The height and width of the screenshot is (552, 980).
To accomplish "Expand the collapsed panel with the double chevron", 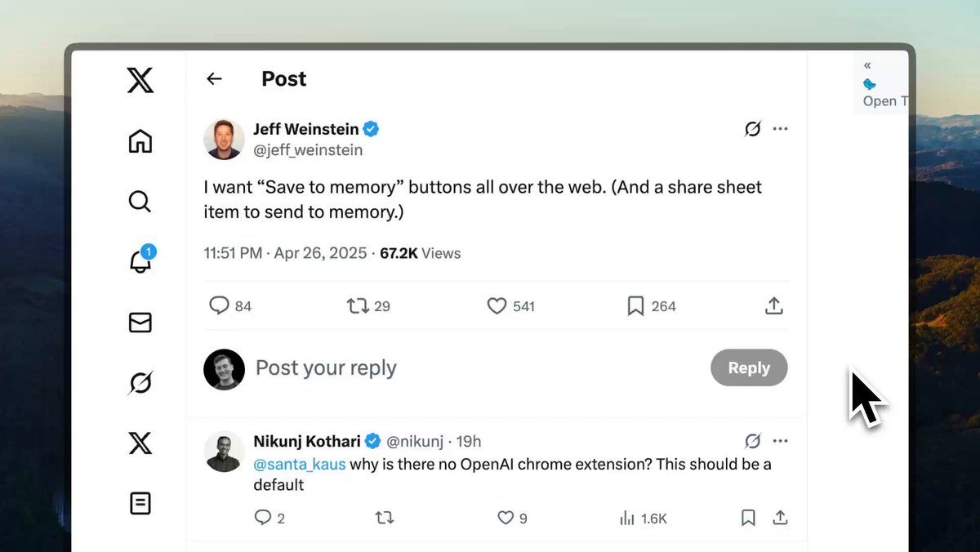I will point(867,65).
